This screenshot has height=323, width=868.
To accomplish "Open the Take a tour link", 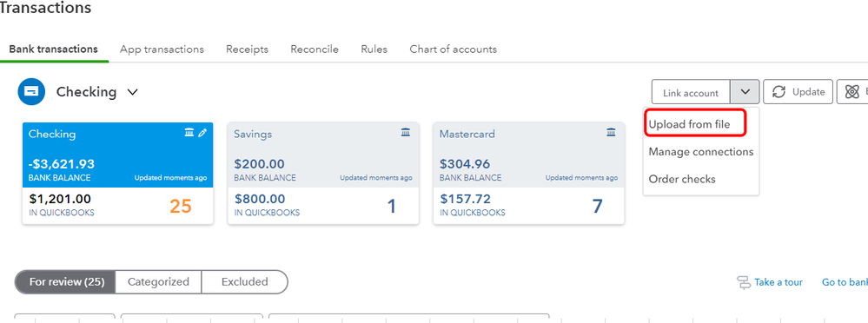I will [779, 283].
